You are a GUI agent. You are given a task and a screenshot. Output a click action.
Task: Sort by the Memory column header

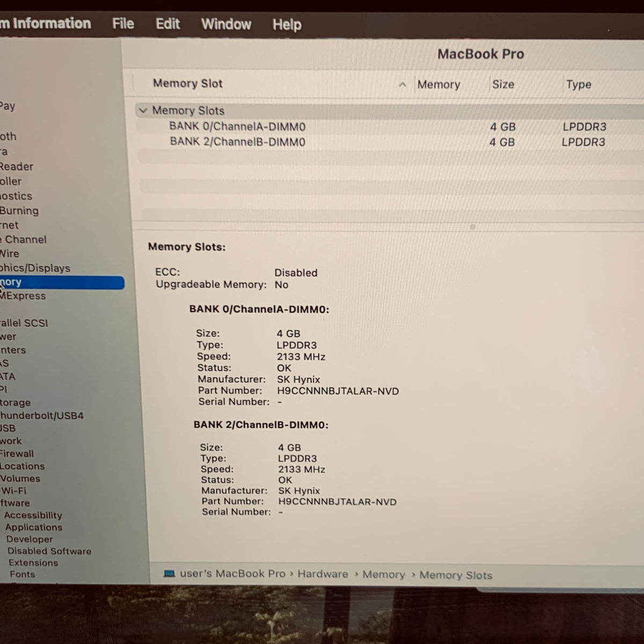[x=438, y=84]
